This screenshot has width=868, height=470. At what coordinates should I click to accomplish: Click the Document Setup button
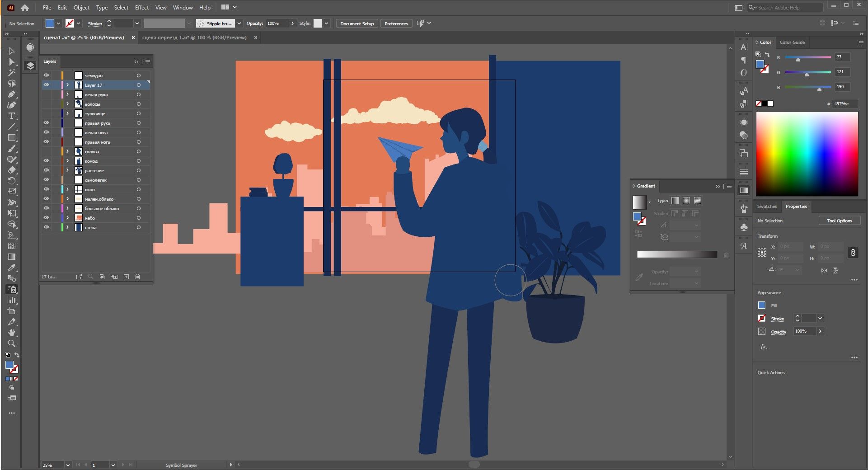coord(357,23)
